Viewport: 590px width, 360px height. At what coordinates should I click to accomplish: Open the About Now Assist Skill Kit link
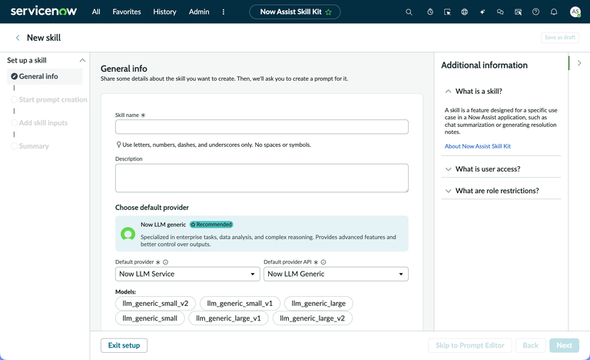coord(477,146)
